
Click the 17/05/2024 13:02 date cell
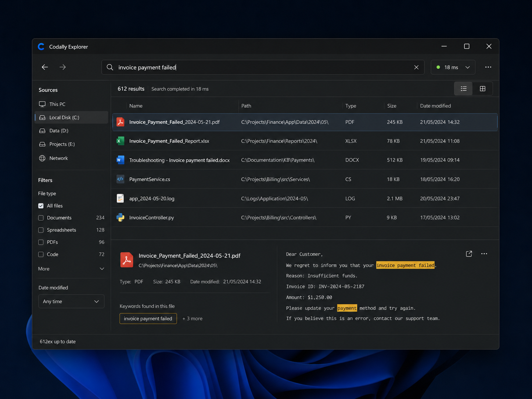[440, 218]
